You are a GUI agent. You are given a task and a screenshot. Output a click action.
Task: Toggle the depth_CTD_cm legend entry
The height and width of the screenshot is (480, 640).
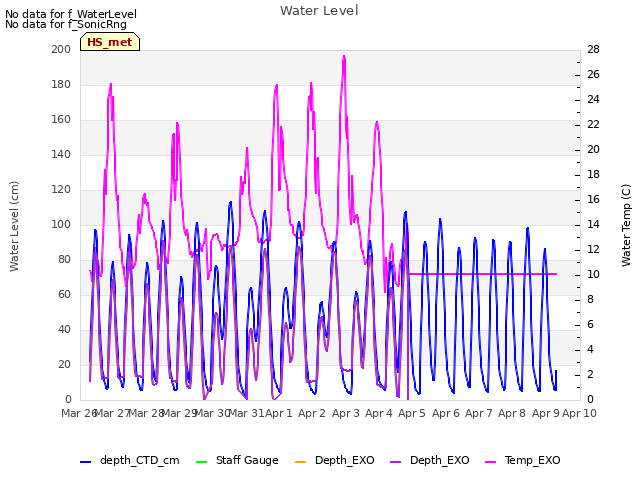(129, 460)
